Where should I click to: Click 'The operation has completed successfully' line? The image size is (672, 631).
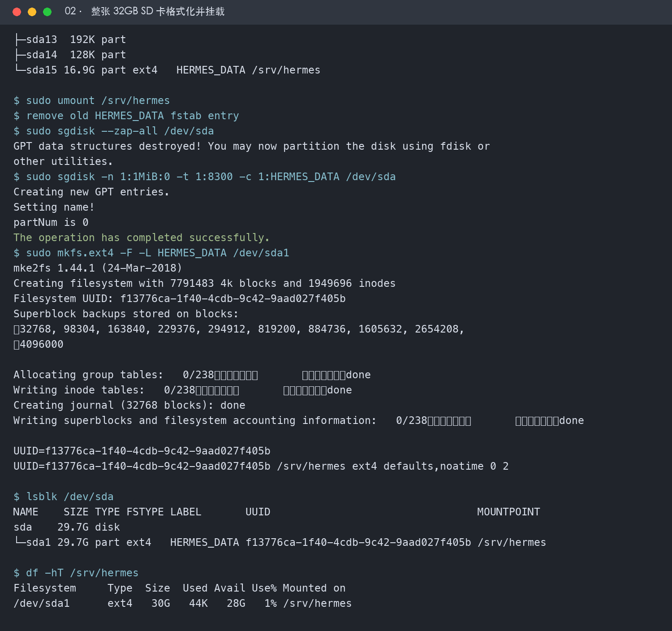[x=142, y=238]
